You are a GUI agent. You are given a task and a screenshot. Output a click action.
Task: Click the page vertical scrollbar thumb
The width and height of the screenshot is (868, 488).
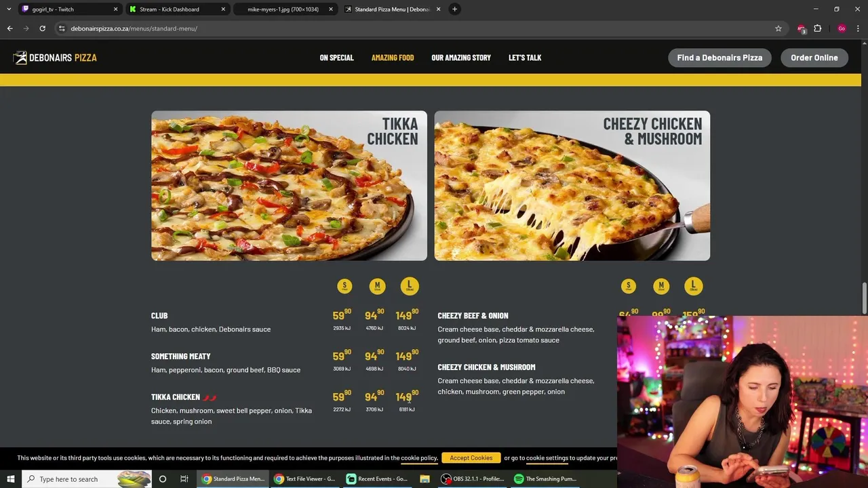(x=864, y=299)
